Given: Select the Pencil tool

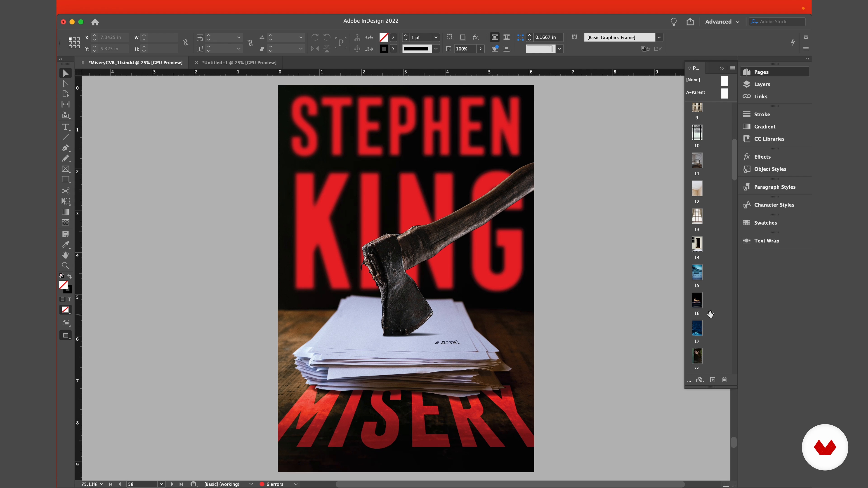Looking at the screenshot, I should 66,158.
